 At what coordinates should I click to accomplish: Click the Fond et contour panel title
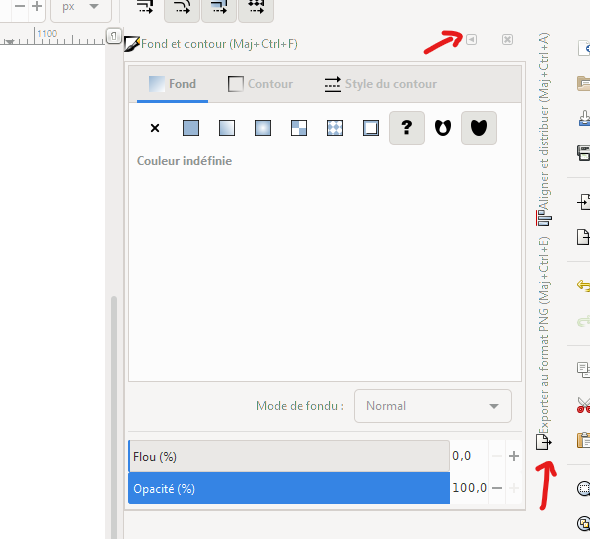(219, 44)
